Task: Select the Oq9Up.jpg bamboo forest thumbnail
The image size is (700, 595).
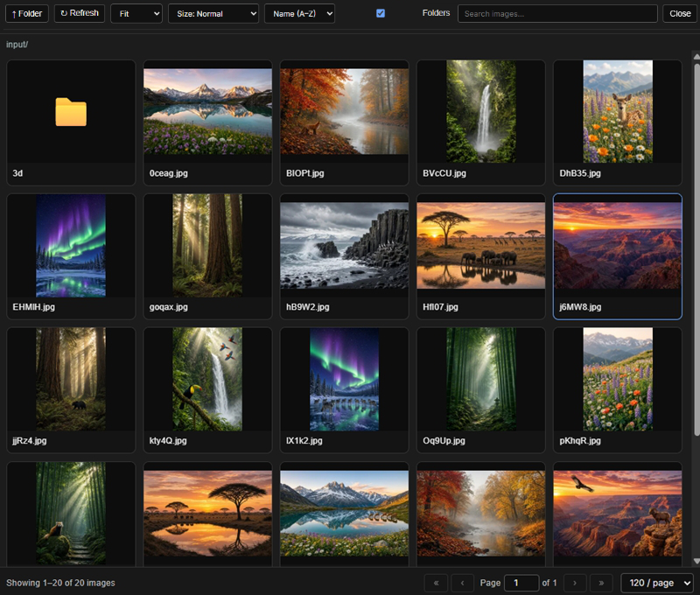Action: [480, 379]
